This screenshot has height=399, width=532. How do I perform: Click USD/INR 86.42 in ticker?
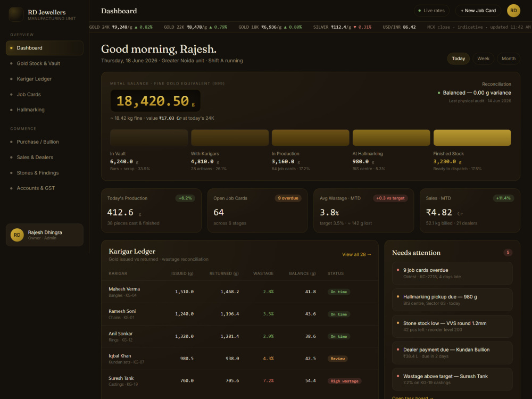[399, 27]
